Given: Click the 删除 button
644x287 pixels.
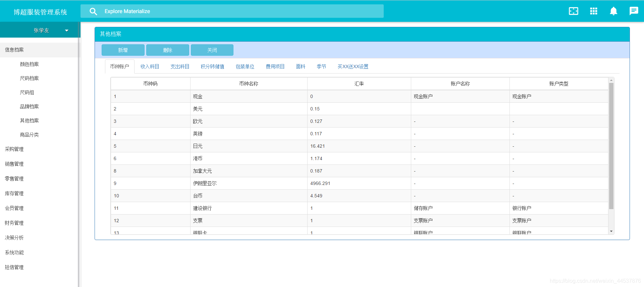Looking at the screenshot, I should point(168,50).
